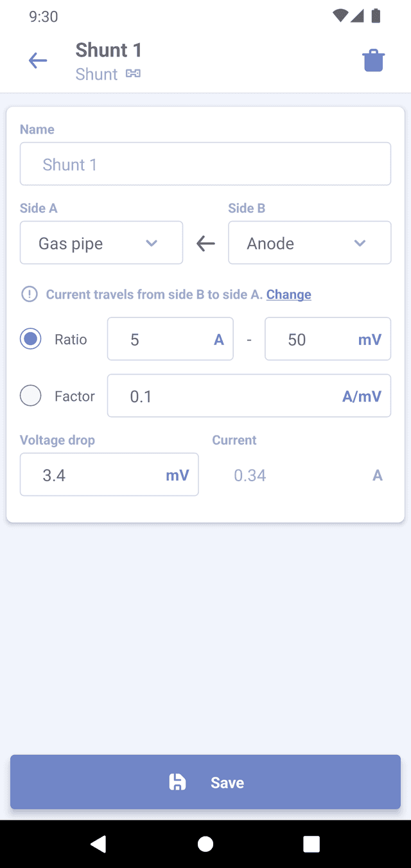Click the Change direction link
Viewport: 411px width, 868px height.
[289, 294]
